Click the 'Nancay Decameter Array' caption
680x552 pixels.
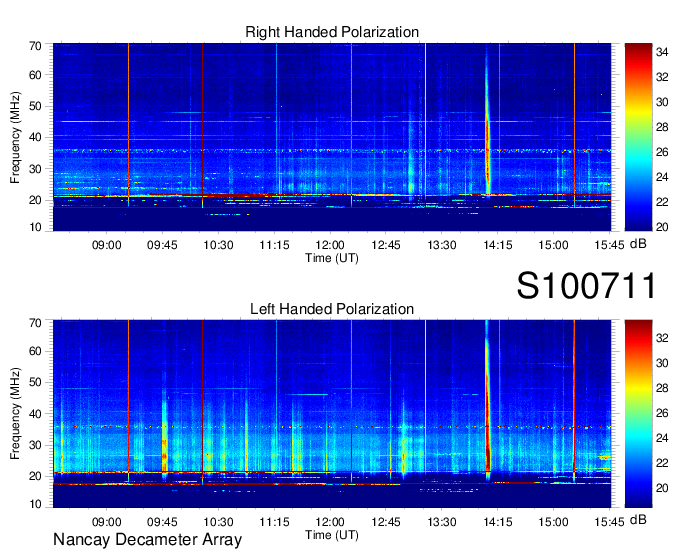pyautogui.click(x=147, y=540)
